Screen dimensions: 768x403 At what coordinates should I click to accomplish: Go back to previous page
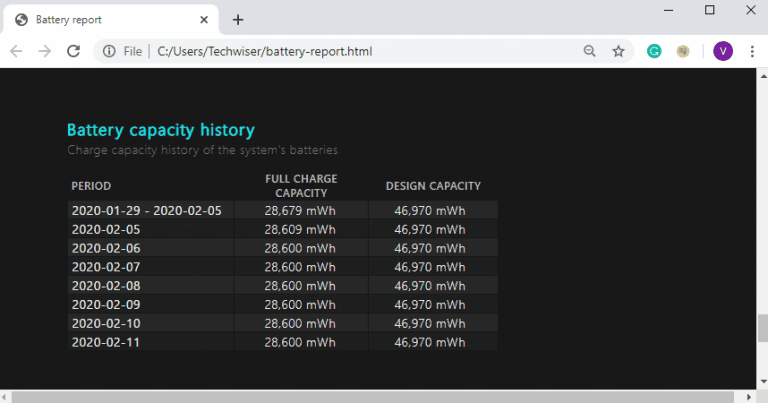point(16,51)
